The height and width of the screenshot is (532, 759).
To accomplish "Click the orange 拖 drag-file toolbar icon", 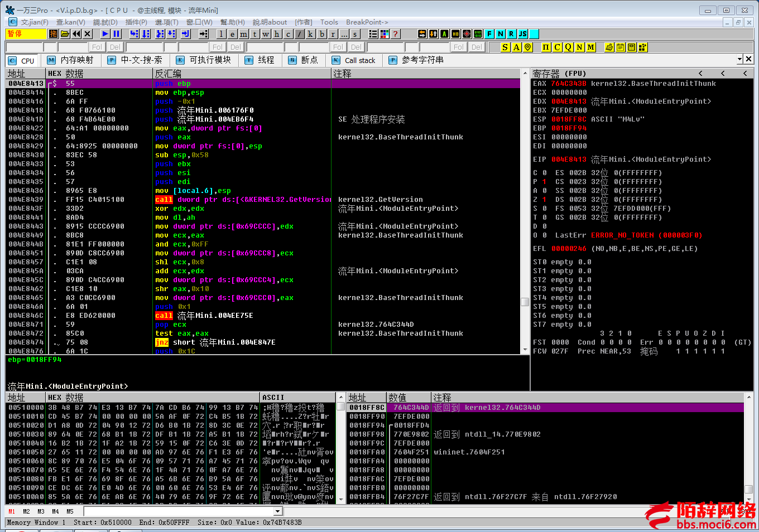I will point(53,33).
